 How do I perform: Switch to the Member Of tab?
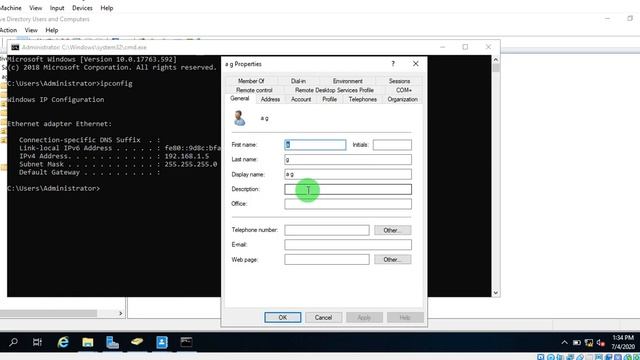pyautogui.click(x=251, y=81)
